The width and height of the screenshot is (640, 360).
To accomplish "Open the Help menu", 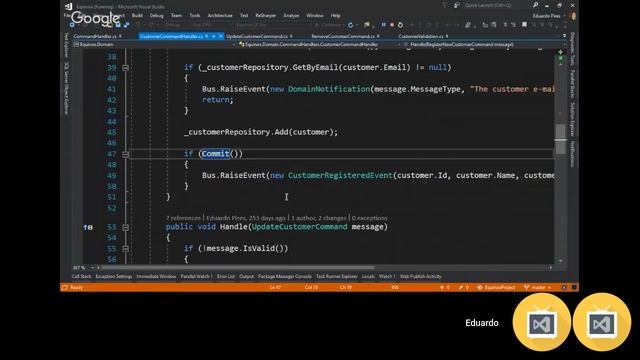I will [x=336, y=16].
